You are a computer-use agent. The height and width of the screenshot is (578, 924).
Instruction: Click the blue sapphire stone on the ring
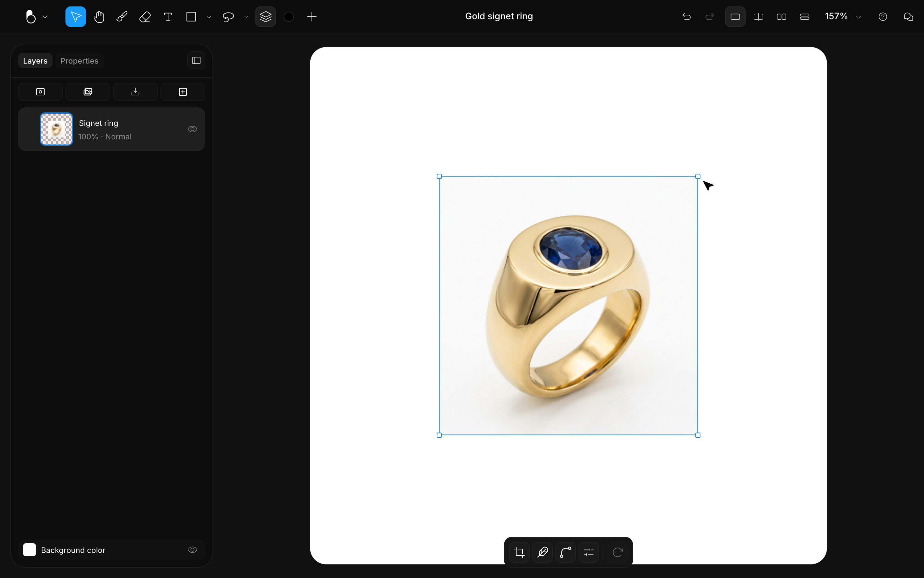tap(570, 249)
